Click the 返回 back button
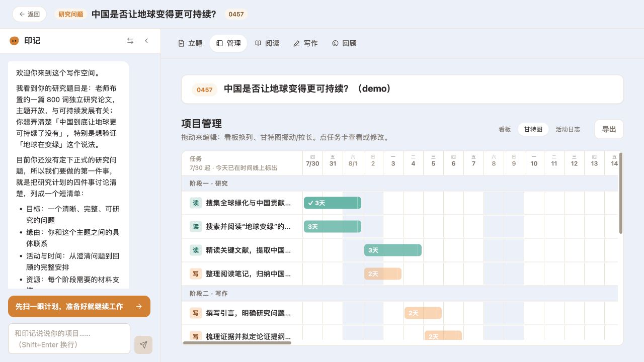 pyautogui.click(x=29, y=14)
